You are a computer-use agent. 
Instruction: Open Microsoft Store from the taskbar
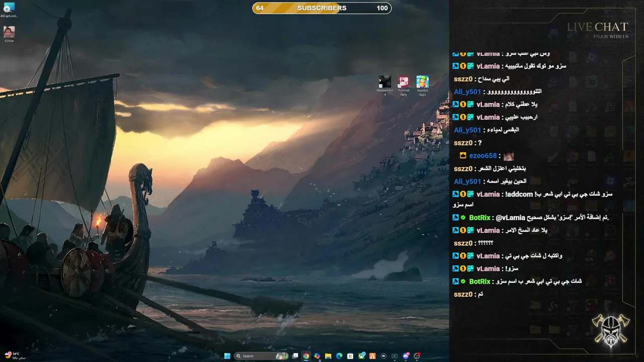click(x=350, y=356)
